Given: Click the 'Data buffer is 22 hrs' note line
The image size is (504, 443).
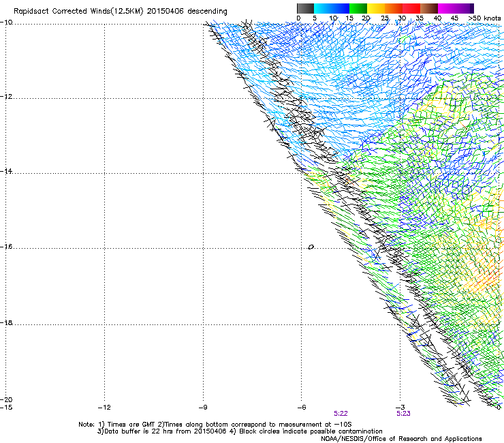Looking at the screenshot, I should pyautogui.click(x=240, y=431).
